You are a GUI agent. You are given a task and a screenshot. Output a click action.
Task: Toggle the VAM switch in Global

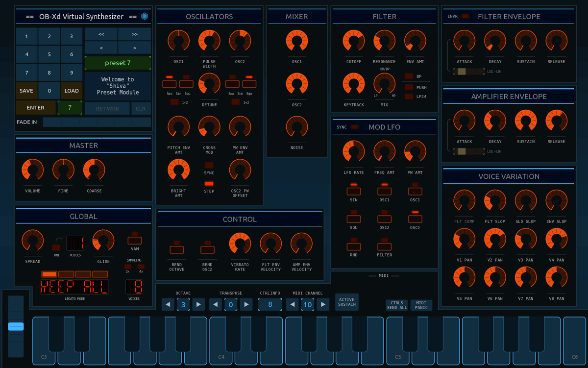[x=135, y=240]
